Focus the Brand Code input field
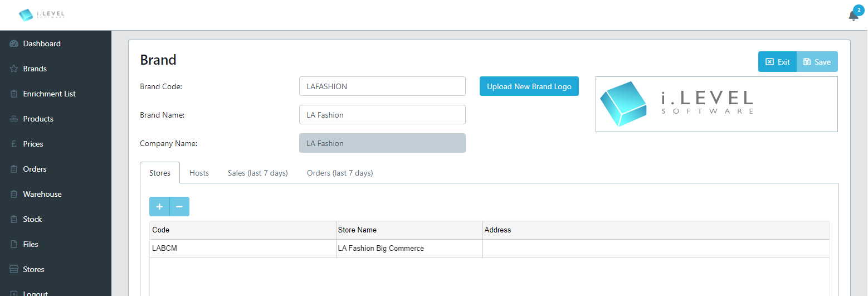This screenshot has width=868, height=296. pos(382,86)
